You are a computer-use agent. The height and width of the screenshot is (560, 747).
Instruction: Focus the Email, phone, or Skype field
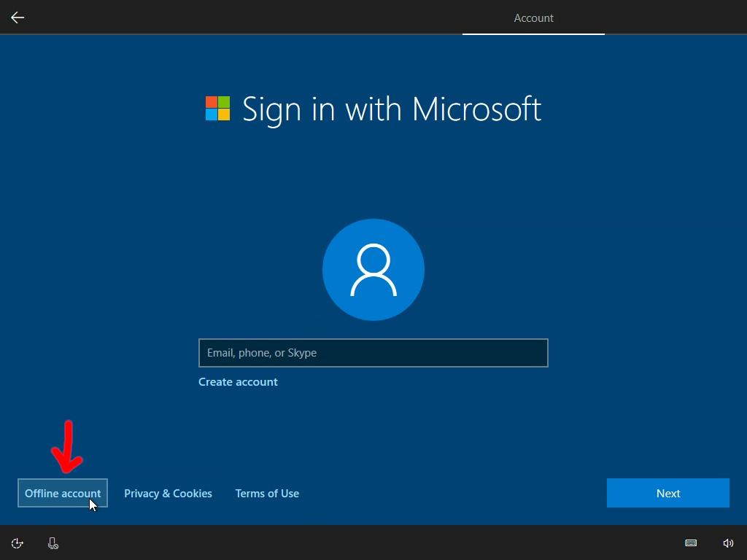click(x=373, y=353)
